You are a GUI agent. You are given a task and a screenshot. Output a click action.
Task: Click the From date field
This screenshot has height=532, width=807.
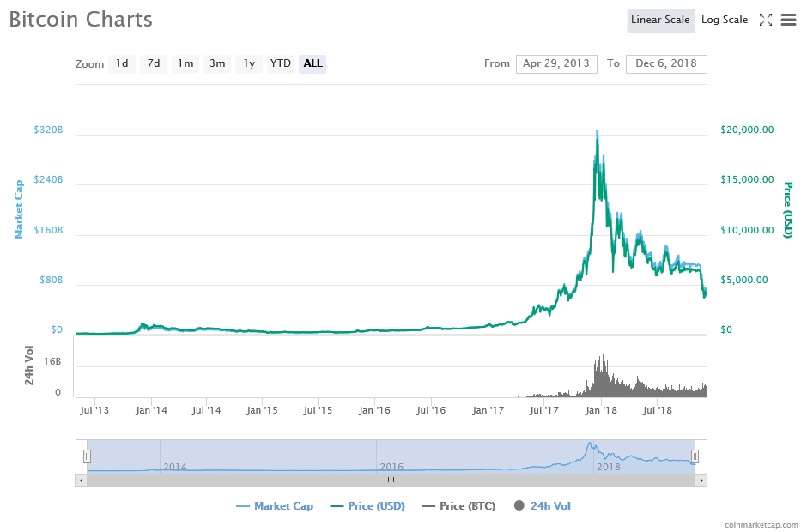coord(556,63)
